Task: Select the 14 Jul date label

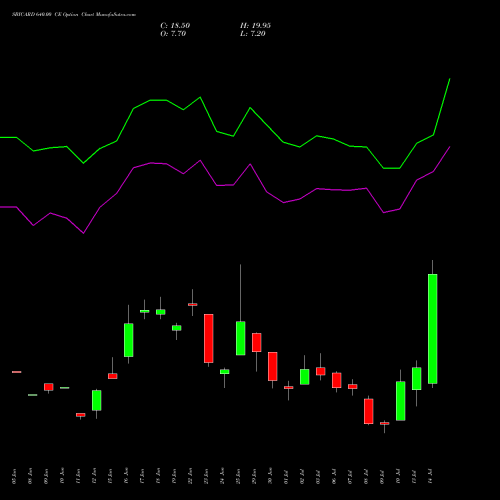Action: click(430, 476)
